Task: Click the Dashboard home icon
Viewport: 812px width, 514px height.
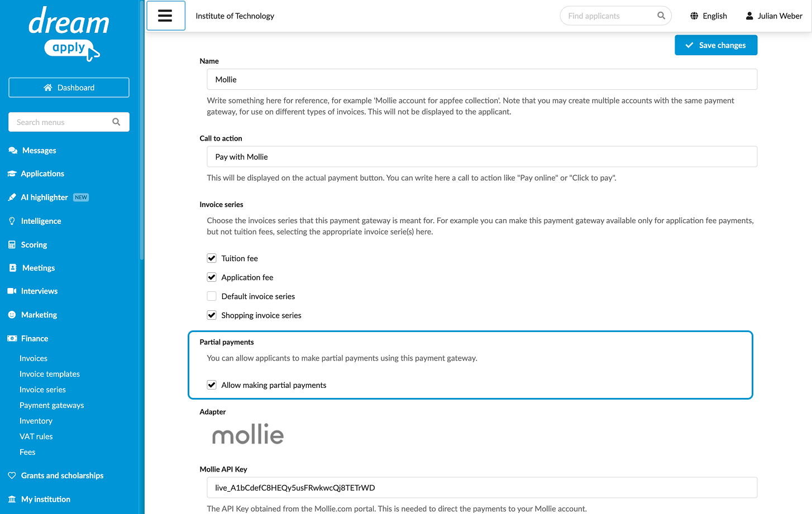Action: [48, 88]
